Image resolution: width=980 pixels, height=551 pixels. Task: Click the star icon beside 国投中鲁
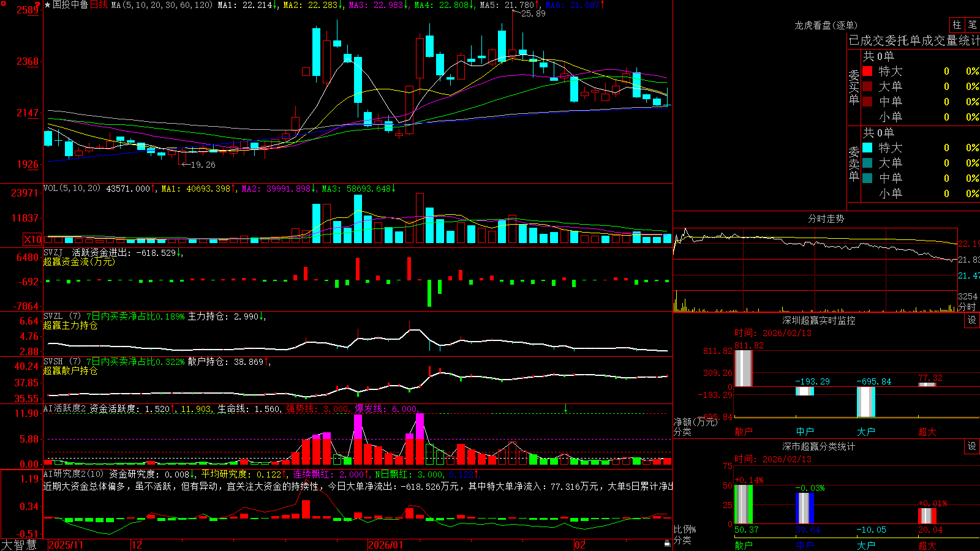[x=48, y=5]
